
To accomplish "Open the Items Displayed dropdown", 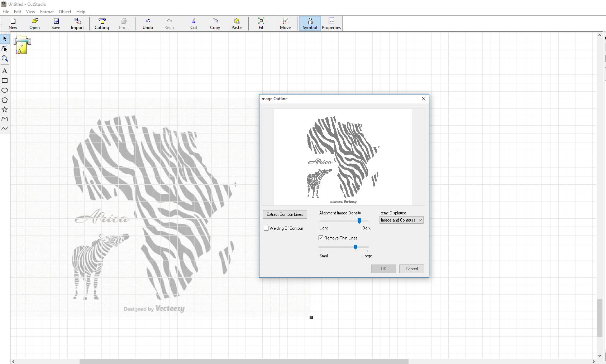I will [x=401, y=220].
